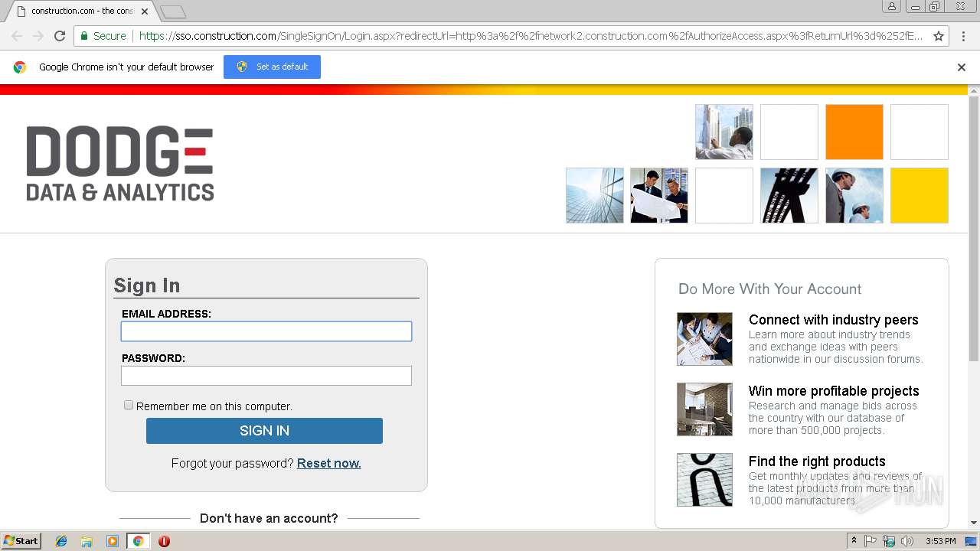Click the right products sculpture thumbnail
The width and height of the screenshot is (980, 551).
704,480
